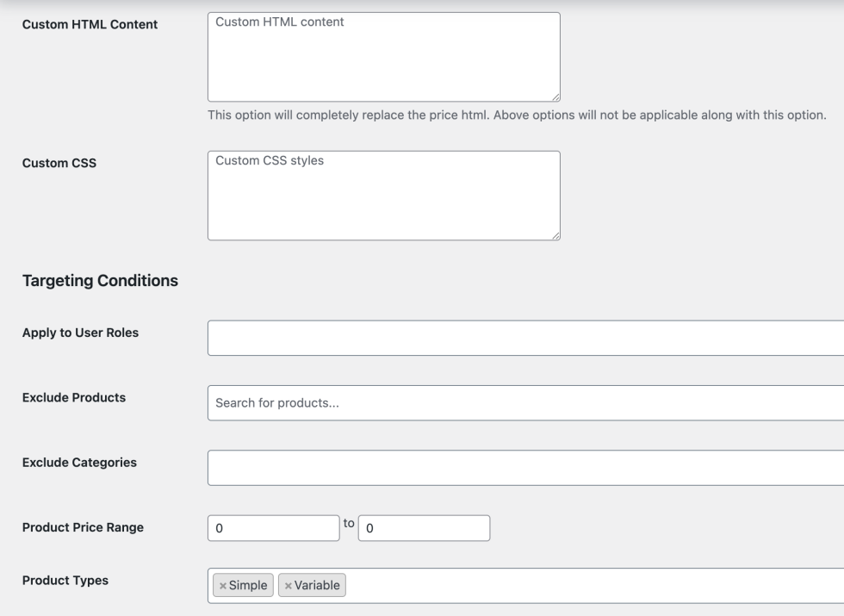Remove the Simple product type tag

(x=222, y=585)
